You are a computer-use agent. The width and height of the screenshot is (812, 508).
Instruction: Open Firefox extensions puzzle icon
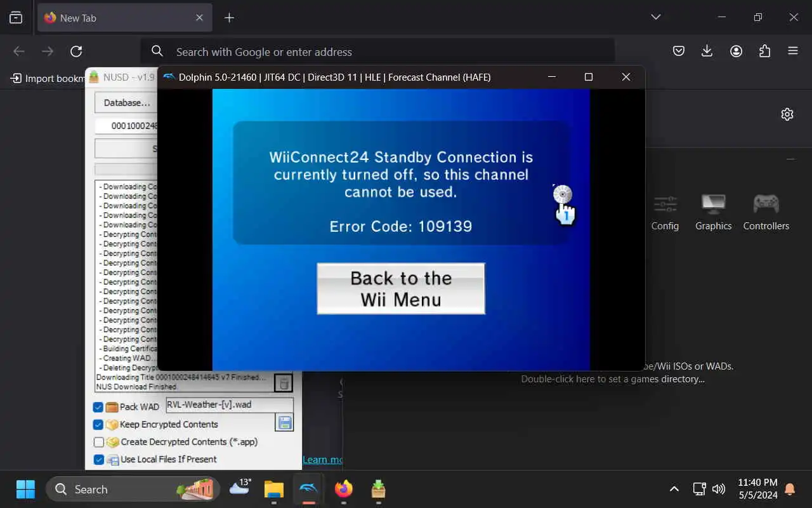pos(764,51)
